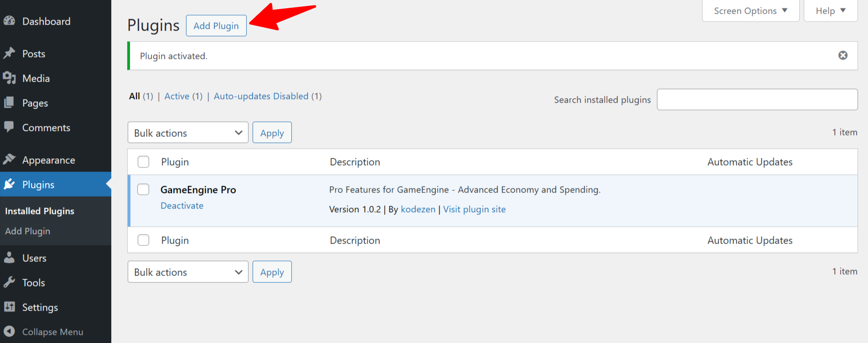Screen dimensions: 868x343
Task: Open the kodezen author link
Action: tap(418, 209)
